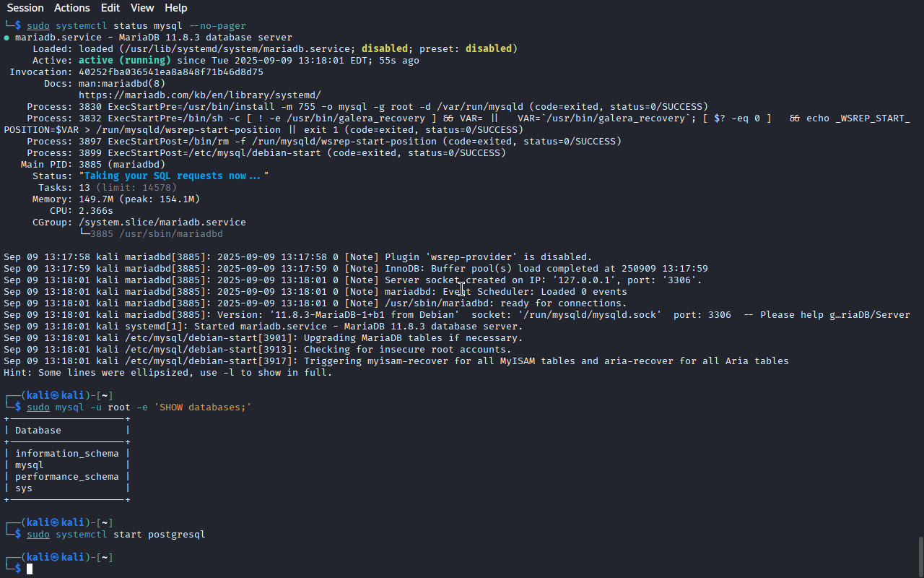Click the green mariadb.service status dot
Viewport: 924px width, 578px height.
6,38
